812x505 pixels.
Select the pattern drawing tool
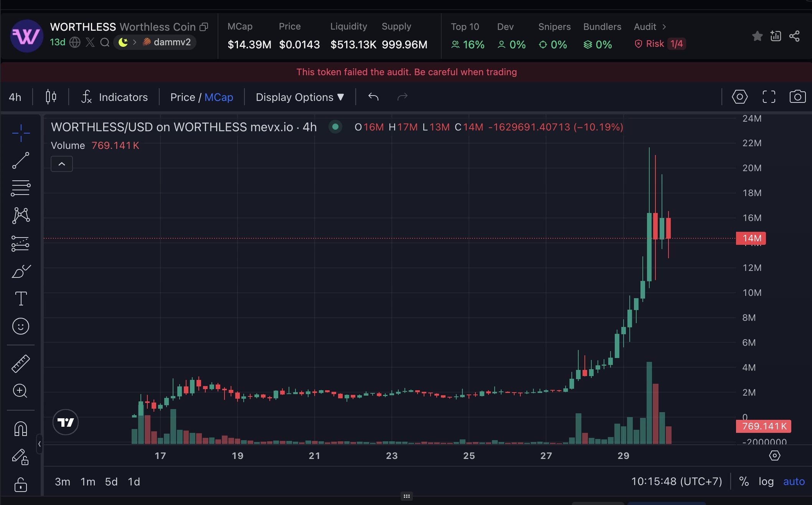pyautogui.click(x=21, y=216)
